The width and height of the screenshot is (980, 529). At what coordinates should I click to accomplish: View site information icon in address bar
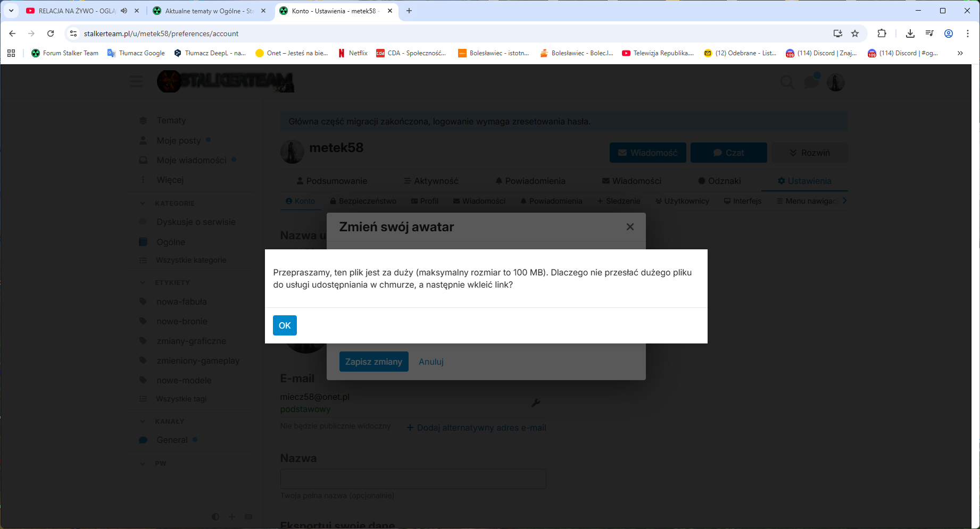pyautogui.click(x=73, y=33)
